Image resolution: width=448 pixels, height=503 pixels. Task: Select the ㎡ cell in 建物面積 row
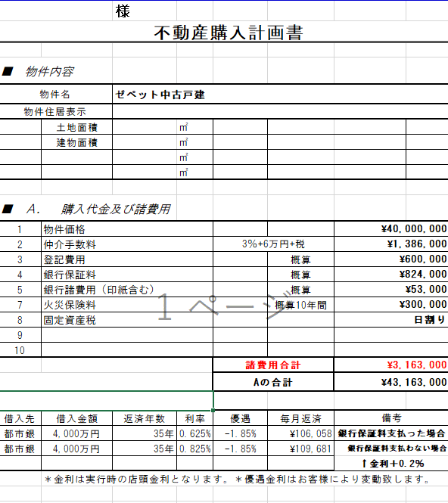194,142
